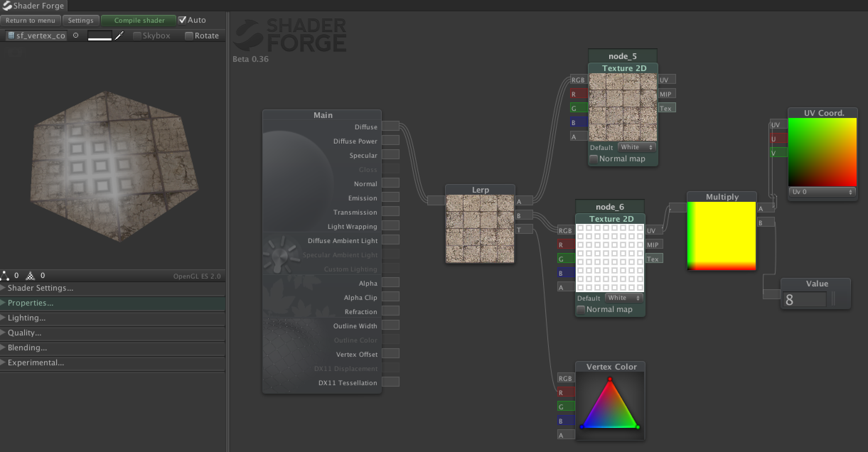Click node_5 RGB output connector
Viewport: 868px width, 452px height.
pos(579,80)
